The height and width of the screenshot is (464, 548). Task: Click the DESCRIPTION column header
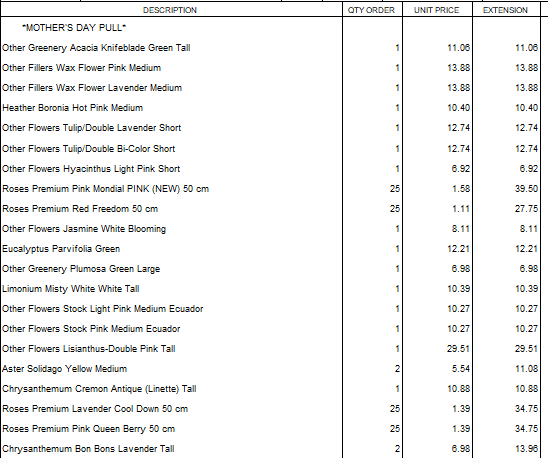(x=170, y=10)
